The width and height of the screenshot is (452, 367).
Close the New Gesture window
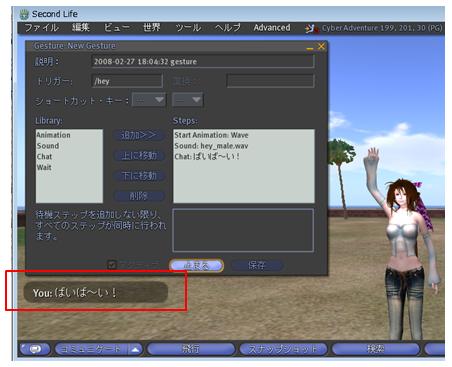[x=321, y=46]
